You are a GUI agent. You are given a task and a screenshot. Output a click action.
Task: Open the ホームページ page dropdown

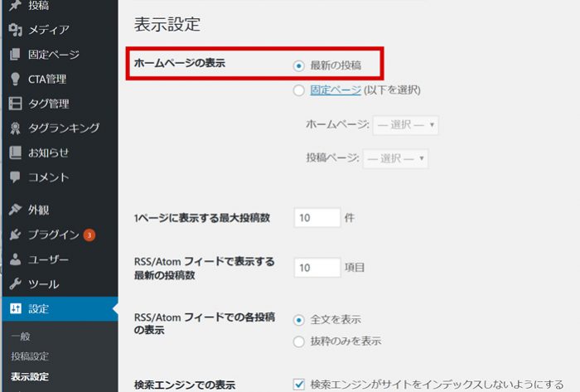pyautogui.click(x=406, y=125)
